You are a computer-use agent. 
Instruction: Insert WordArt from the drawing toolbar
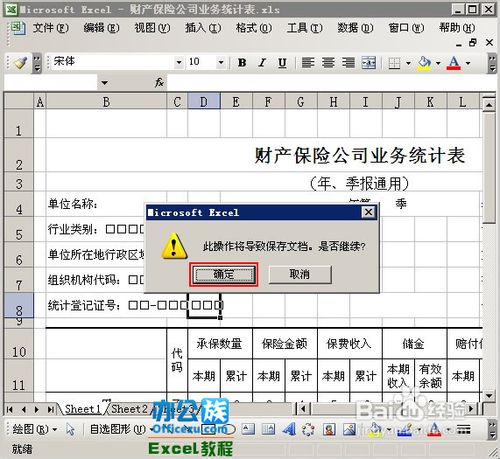click(x=288, y=429)
